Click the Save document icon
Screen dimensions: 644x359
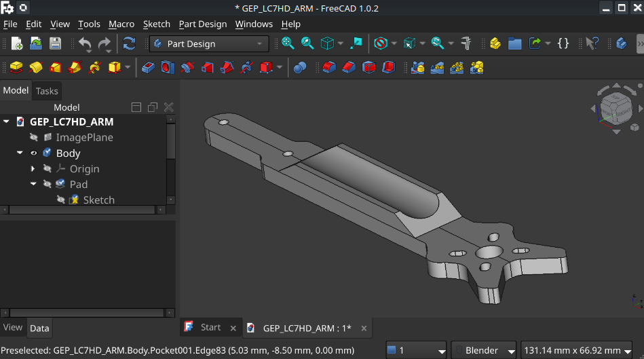[x=55, y=43]
